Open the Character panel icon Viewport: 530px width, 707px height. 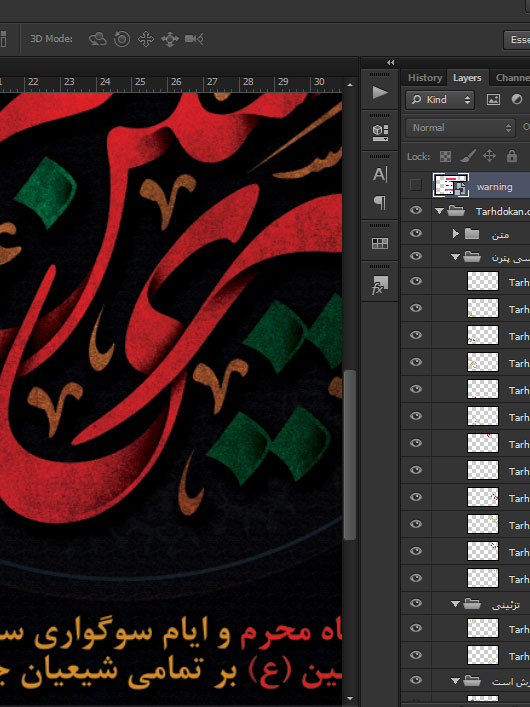[x=380, y=174]
